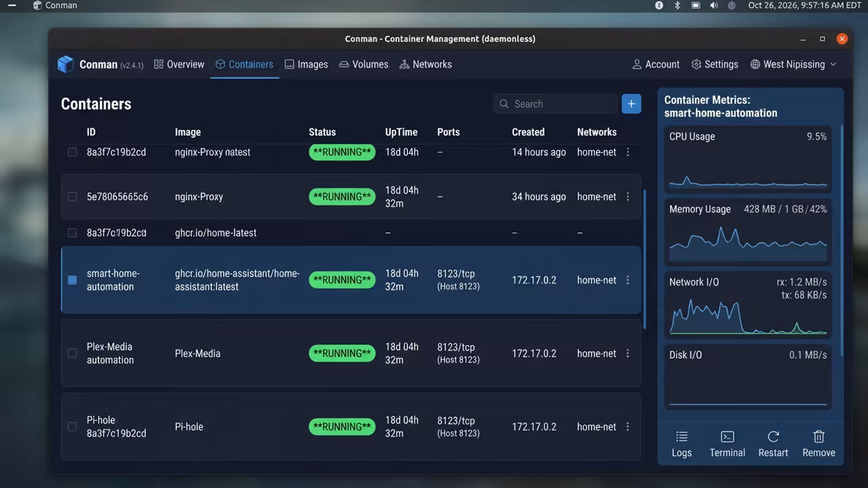Click the Created column header
Viewport: 868px width, 488px height.
click(x=528, y=132)
